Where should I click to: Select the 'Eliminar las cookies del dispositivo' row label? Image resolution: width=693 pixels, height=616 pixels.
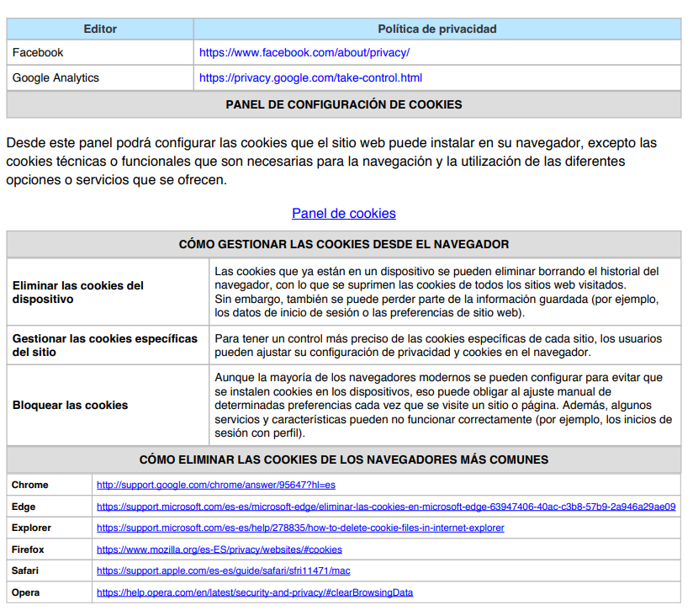78,292
